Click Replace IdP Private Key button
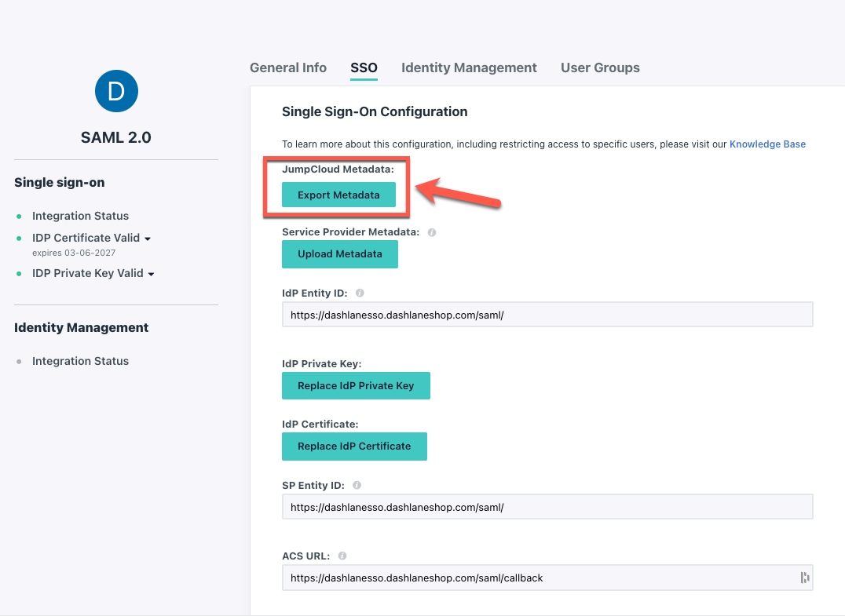This screenshot has height=616, width=845. coord(356,385)
